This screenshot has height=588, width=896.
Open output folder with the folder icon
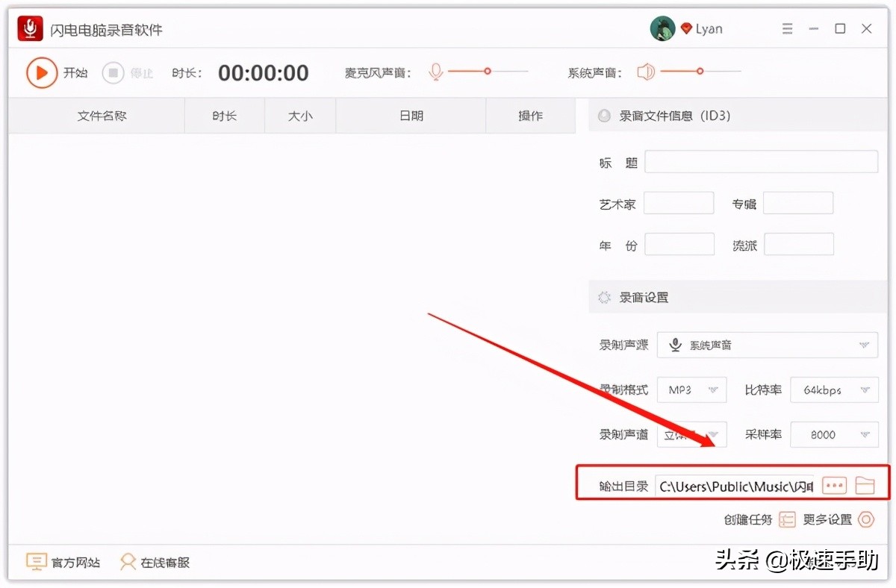pyautogui.click(x=865, y=484)
